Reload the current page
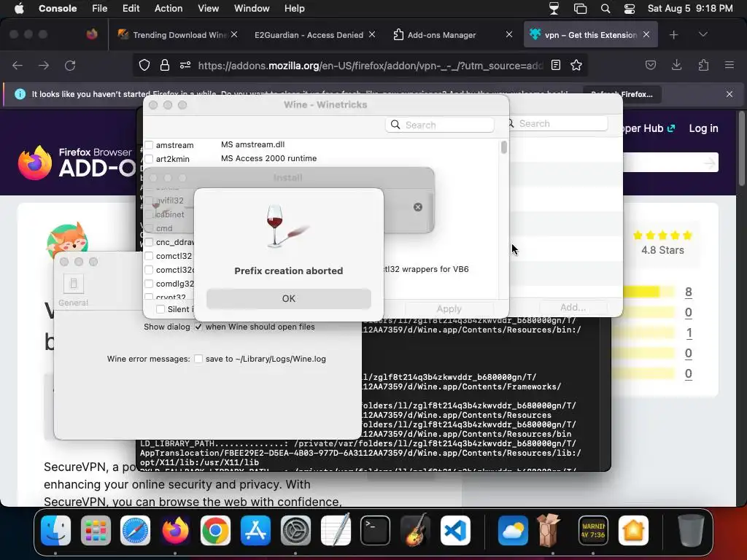The height and width of the screenshot is (560, 747). tap(70, 65)
